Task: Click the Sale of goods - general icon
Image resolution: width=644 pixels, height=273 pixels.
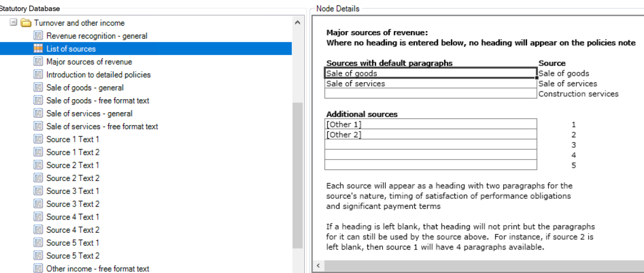Action: coord(38,88)
